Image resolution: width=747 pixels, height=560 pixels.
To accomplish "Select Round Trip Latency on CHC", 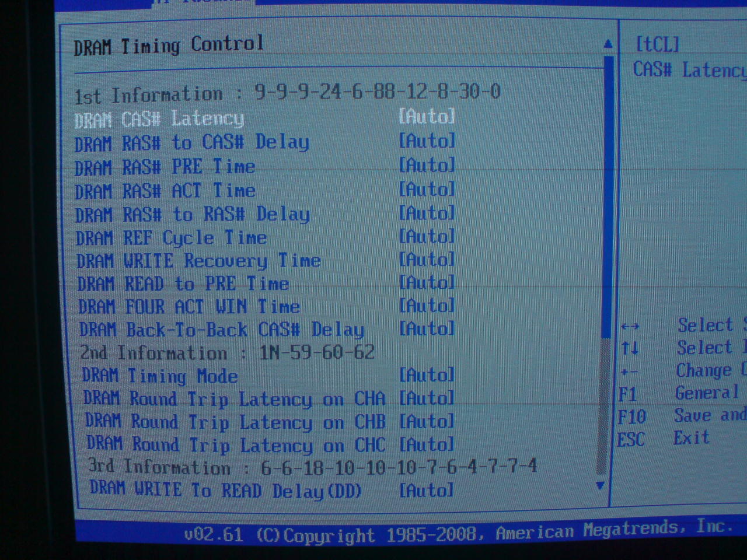I will coord(236,445).
